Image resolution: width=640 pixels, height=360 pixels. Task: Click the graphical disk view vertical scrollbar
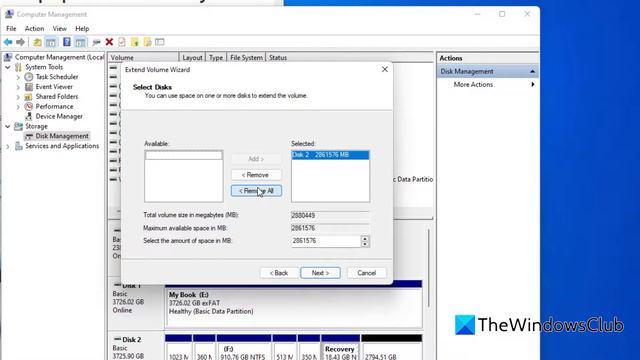pyautogui.click(x=428, y=269)
